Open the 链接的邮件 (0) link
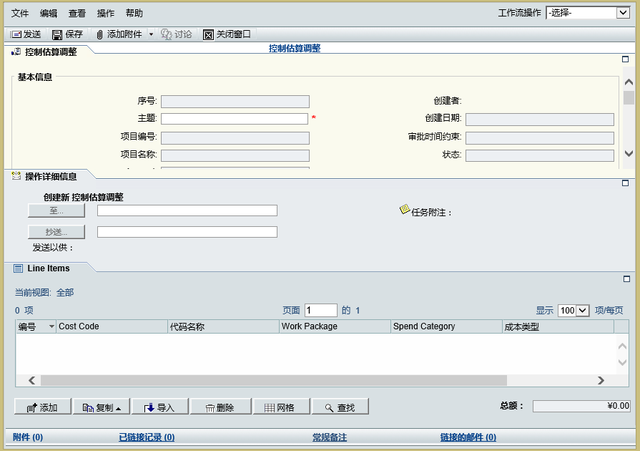The image size is (640, 451). coord(468,437)
